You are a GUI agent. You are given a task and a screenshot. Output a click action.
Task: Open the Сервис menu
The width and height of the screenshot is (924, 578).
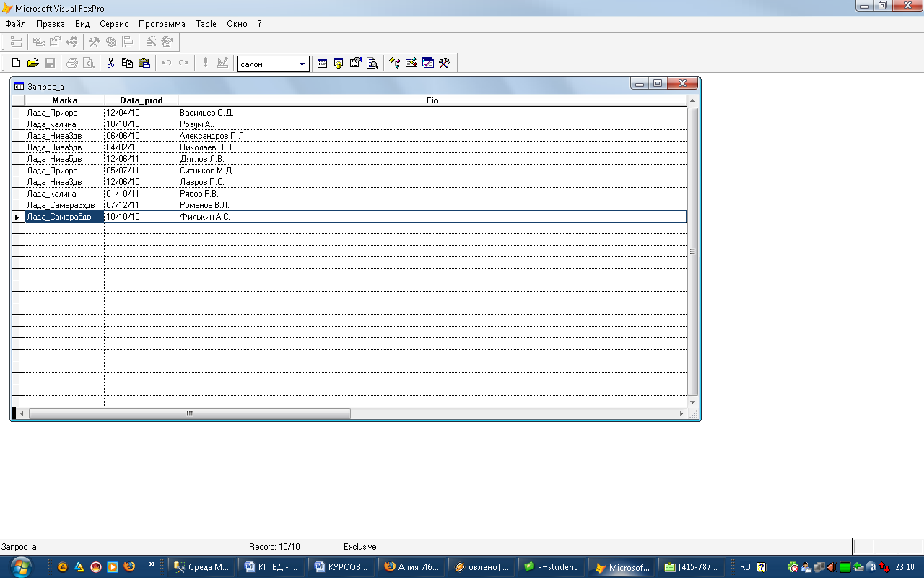pyautogui.click(x=114, y=24)
